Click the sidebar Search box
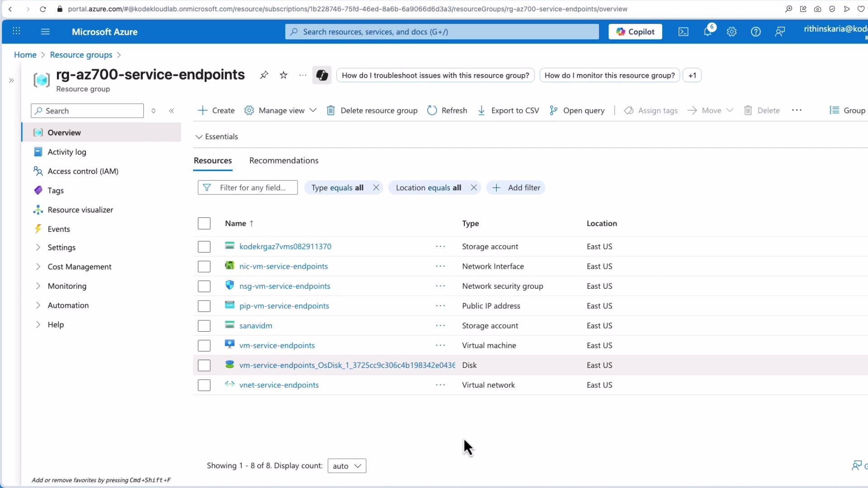The image size is (868, 488). (87, 111)
